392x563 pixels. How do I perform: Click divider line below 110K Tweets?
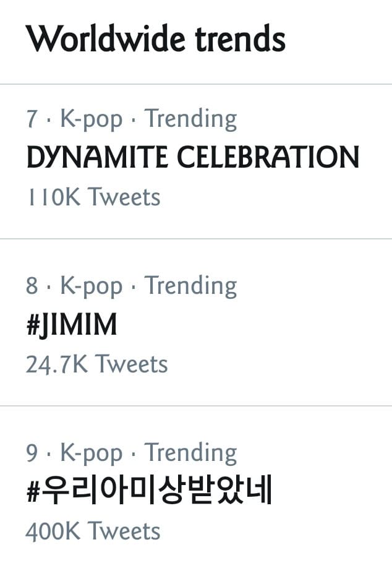point(196,238)
